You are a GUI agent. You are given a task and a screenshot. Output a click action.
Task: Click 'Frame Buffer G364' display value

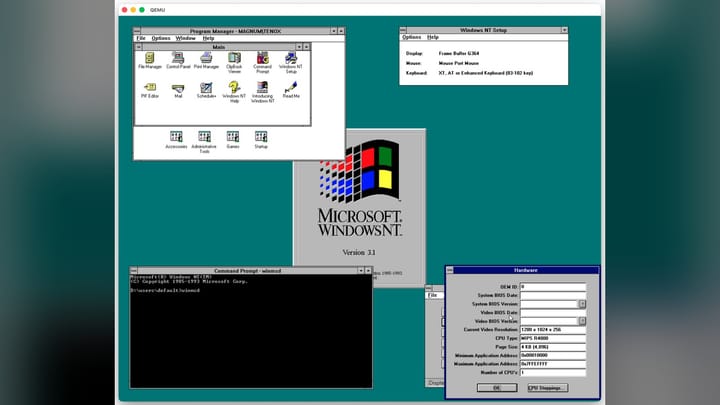click(x=459, y=53)
